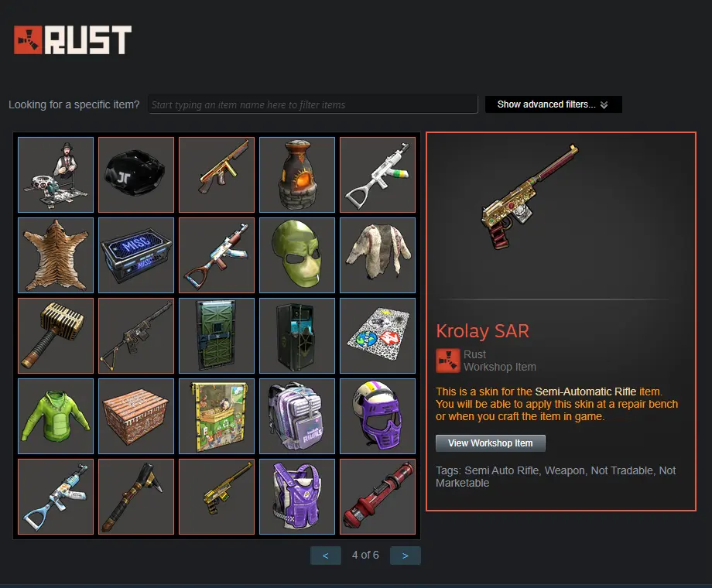Select the purple Rivals backpack
The height and width of the screenshot is (588, 712).
(x=297, y=416)
